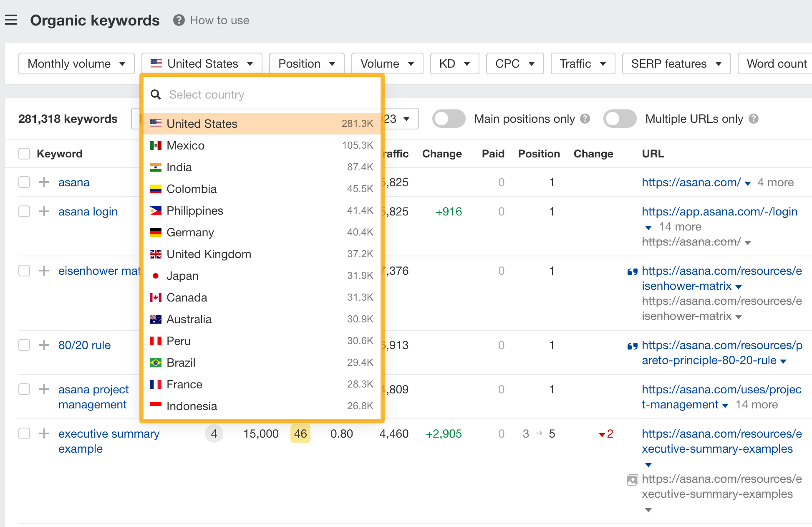Click the Canada flag icon
The image size is (812, 527).
156,298
